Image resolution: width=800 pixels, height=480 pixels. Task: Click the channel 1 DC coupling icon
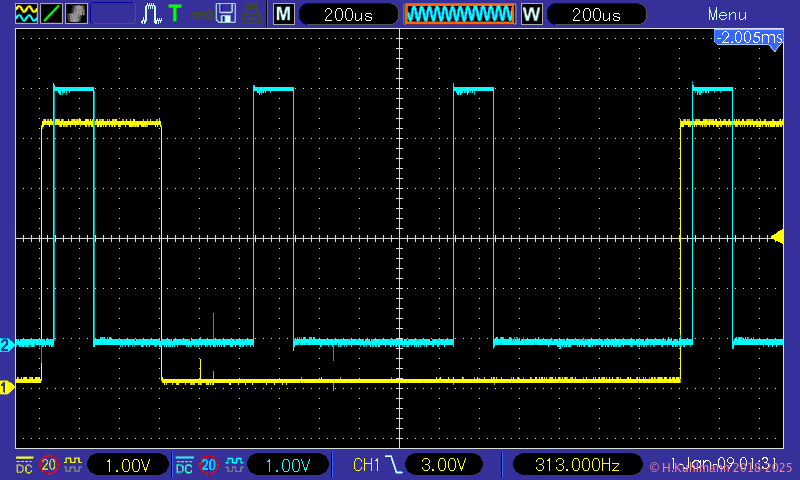coord(24,465)
